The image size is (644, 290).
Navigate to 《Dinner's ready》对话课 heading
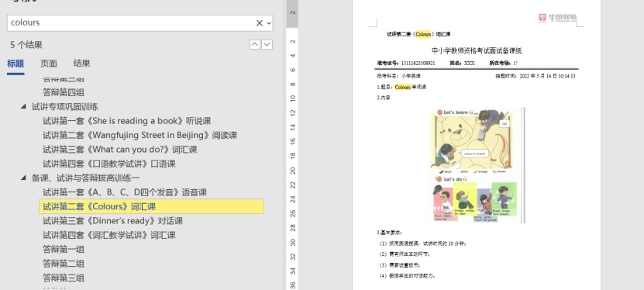113,220
